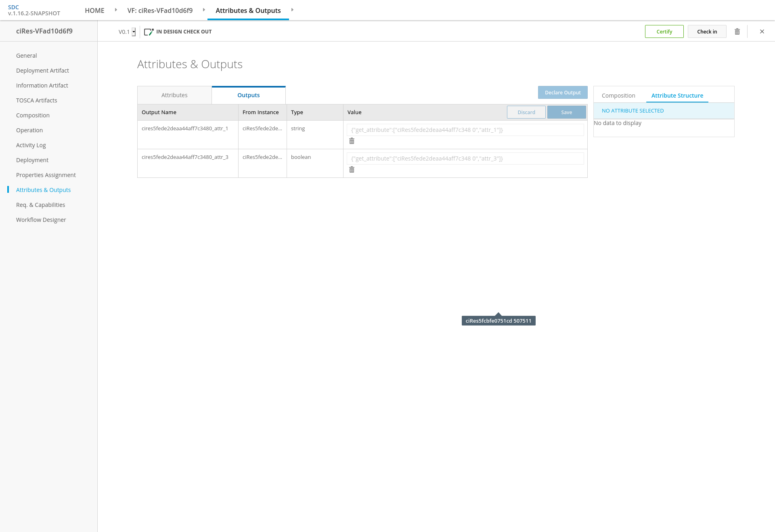
Task: Go to HOME breadcrumb link
Action: click(94, 10)
